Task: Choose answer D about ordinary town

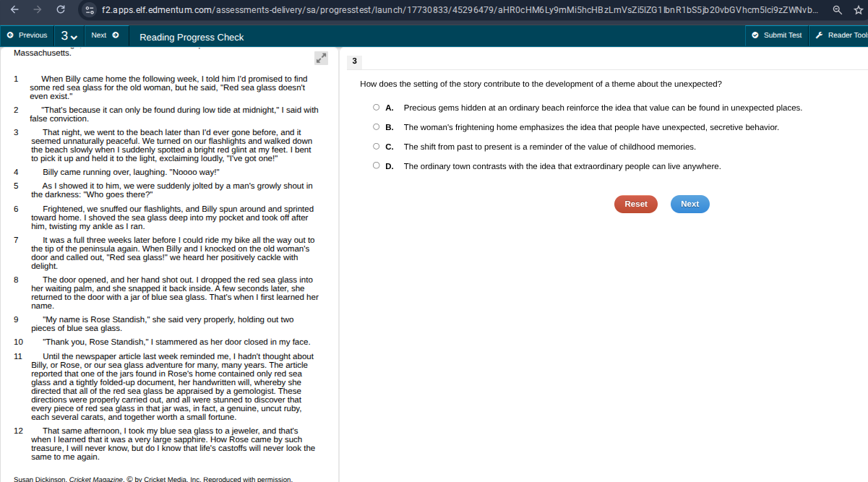Action: (377, 166)
